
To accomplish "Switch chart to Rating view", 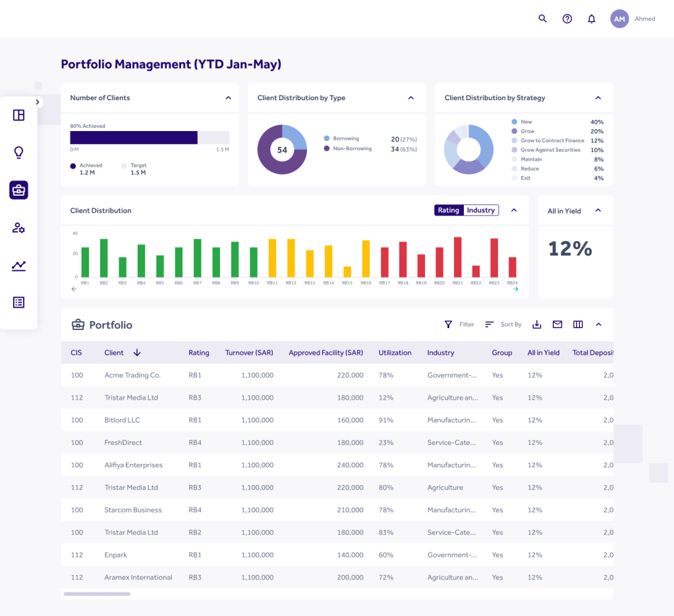I will coord(448,210).
